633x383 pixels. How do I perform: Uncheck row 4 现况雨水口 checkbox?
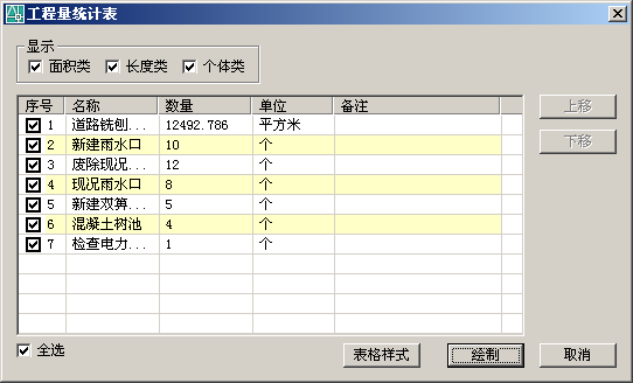[x=33, y=185]
